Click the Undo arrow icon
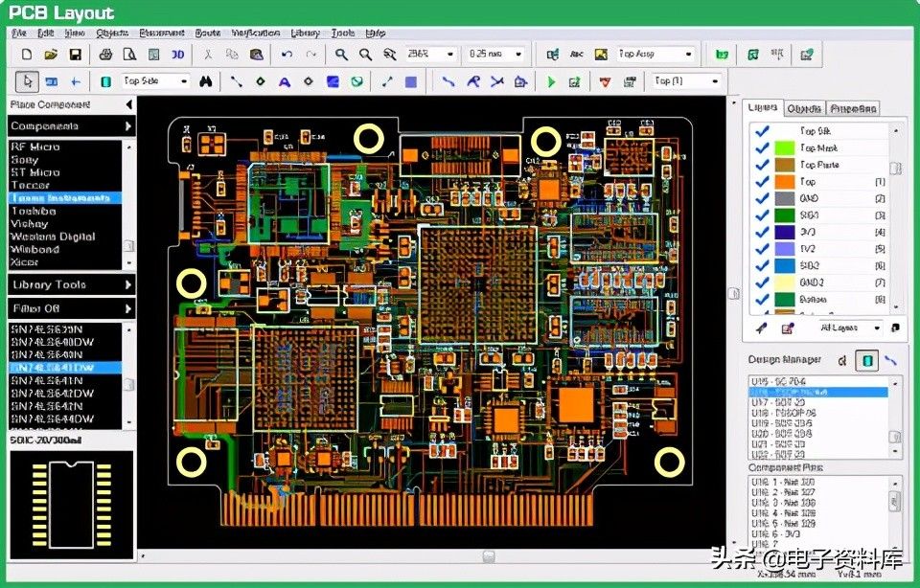This screenshot has width=920, height=588. [287, 55]
